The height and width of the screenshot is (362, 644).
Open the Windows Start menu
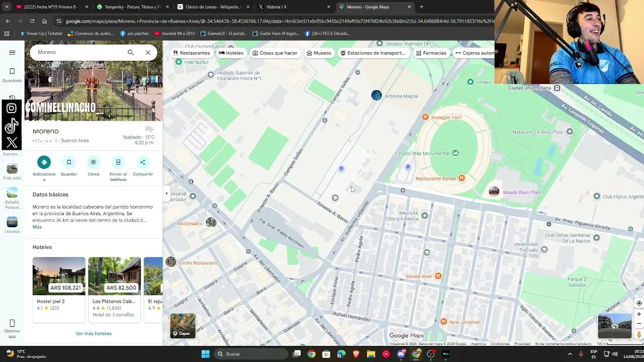point(205,354)
